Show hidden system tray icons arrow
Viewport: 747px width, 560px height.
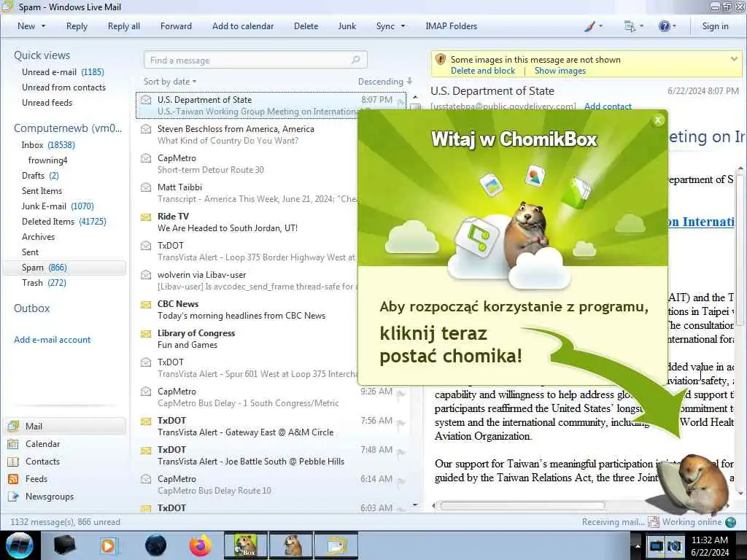pyautogui.click(x=637, y=546)
